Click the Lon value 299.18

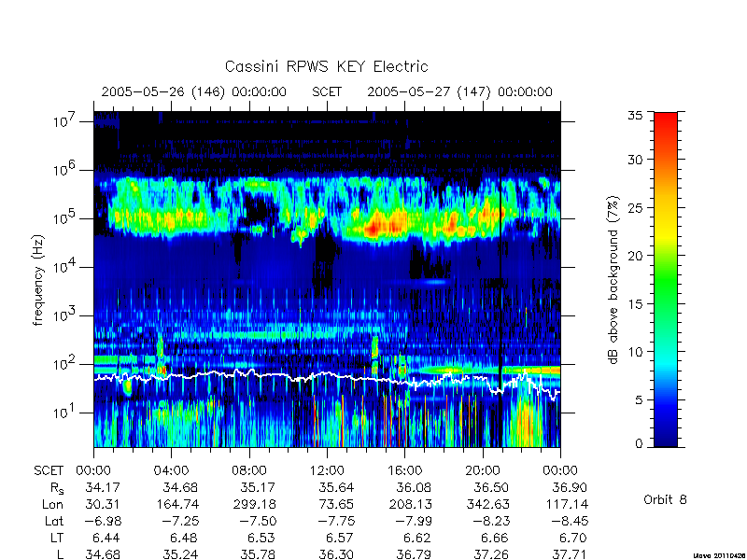[254, 504]
